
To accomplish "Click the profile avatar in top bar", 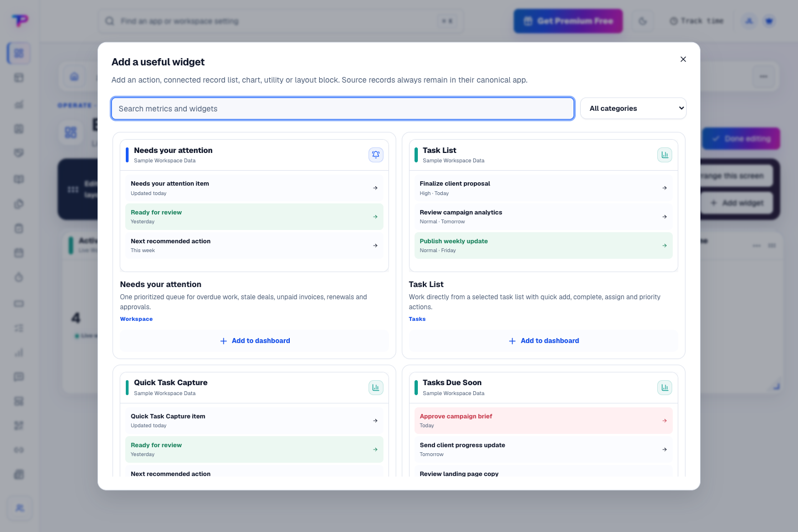I will click(x=749, y=21).
